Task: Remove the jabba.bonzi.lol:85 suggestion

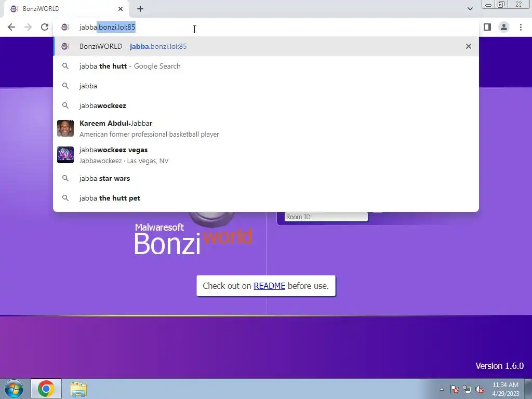Action: [x=469, y=46]
